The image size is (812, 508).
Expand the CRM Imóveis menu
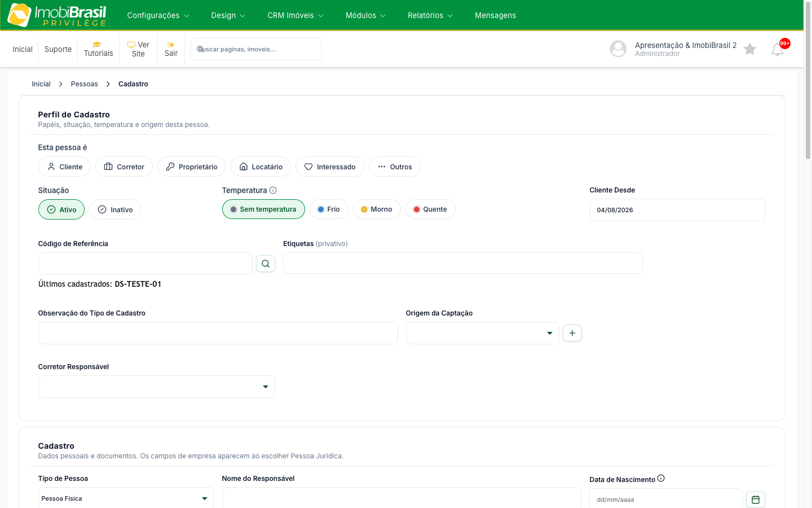pyautogui.click(x=296, y=15)
